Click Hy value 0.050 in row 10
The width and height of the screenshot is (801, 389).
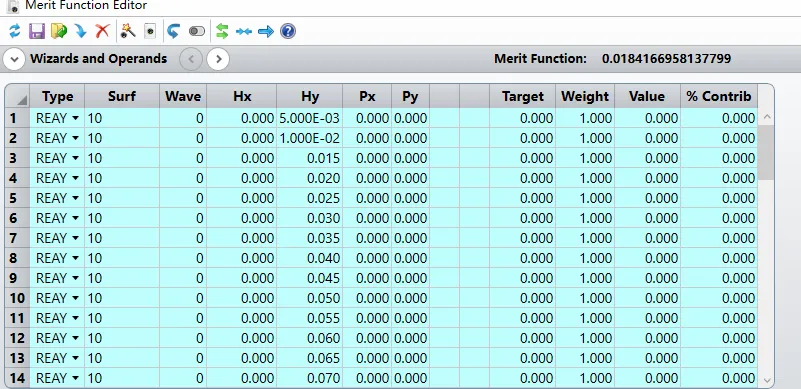310,299
